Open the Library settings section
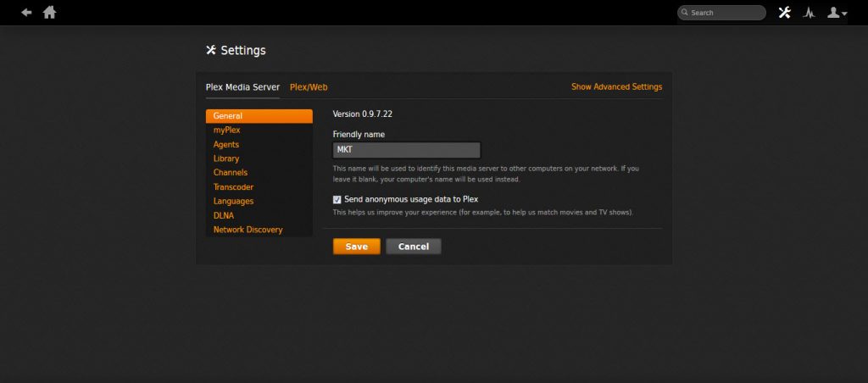The width and height of the screenshot is (868, 383). tap(259, 158)
